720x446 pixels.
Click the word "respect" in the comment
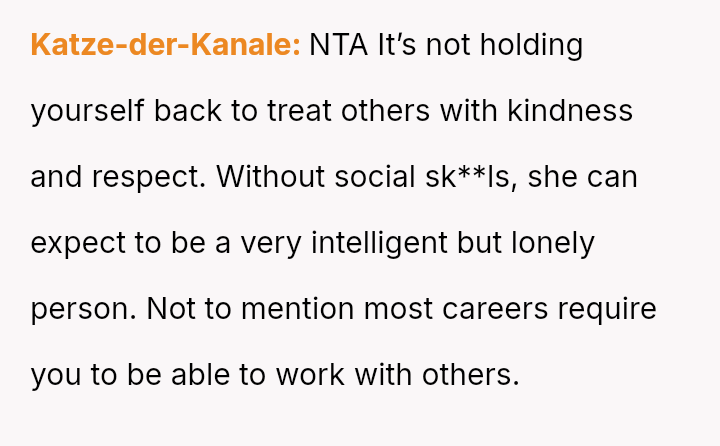(148, 177)
